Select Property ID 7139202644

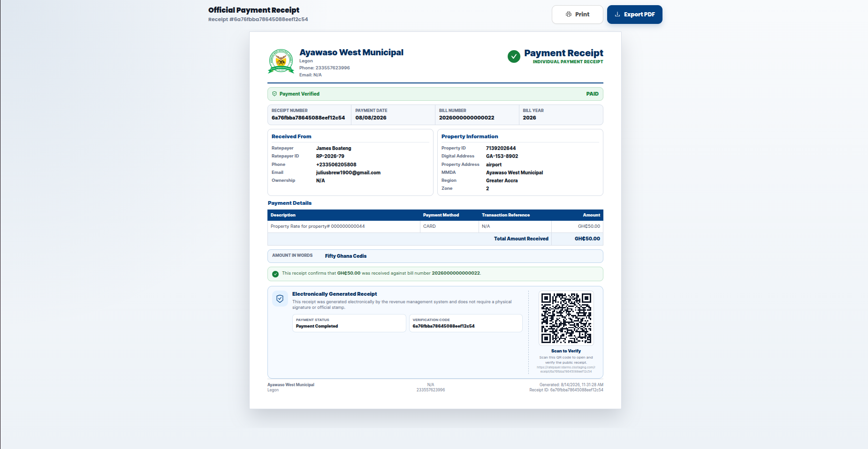pos(501,148)
